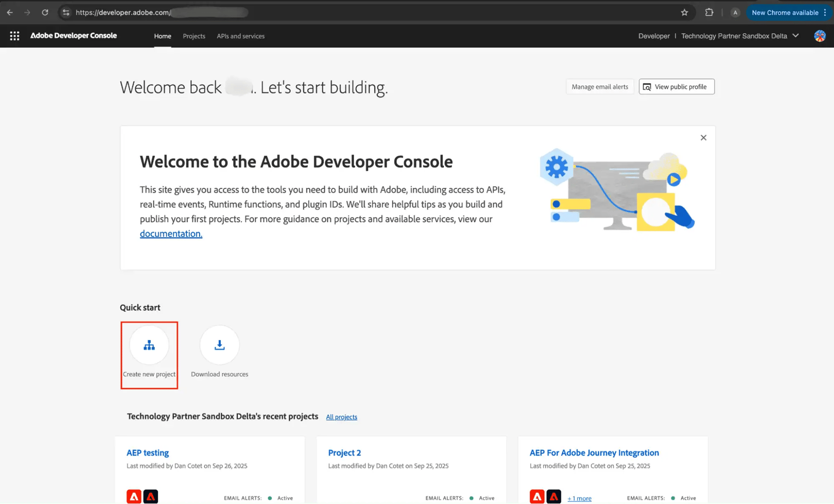Open the View public profile magnifier icon
Screen dimensions: 834x504
(x=647, y=87)
